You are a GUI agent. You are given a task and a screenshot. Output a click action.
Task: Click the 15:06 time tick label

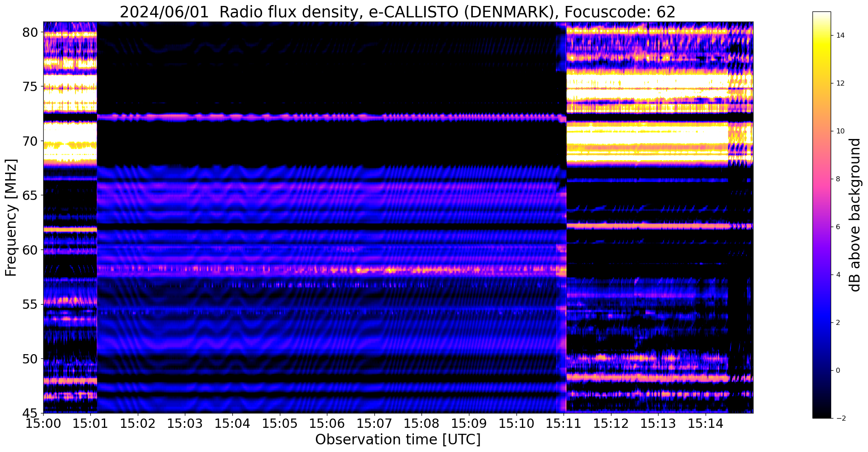pyautogui.click(x=327, y=424)
